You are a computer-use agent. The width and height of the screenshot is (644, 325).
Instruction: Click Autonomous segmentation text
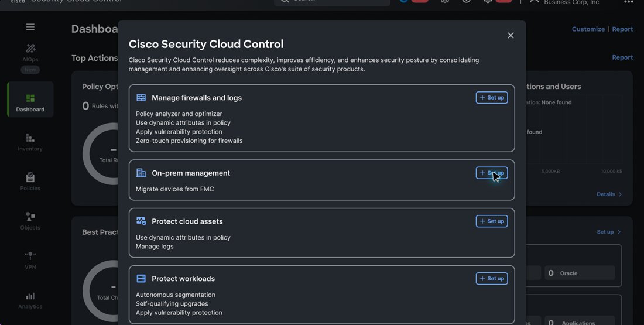(x=176, y=295)
